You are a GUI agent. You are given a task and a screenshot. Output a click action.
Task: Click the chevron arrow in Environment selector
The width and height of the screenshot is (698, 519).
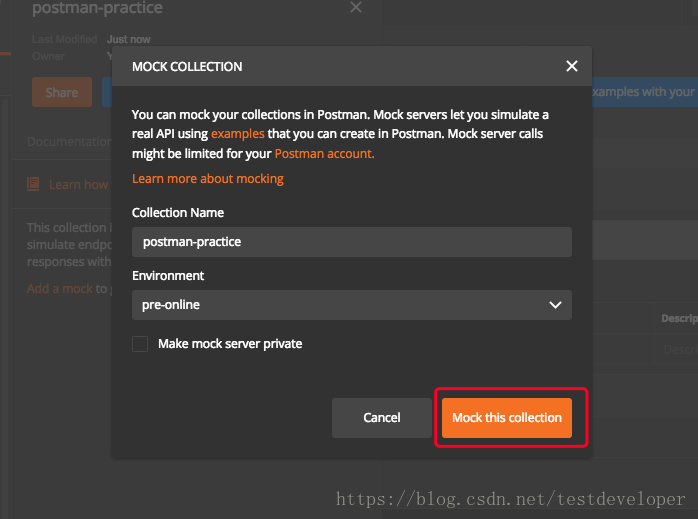[x=556, y=305]
